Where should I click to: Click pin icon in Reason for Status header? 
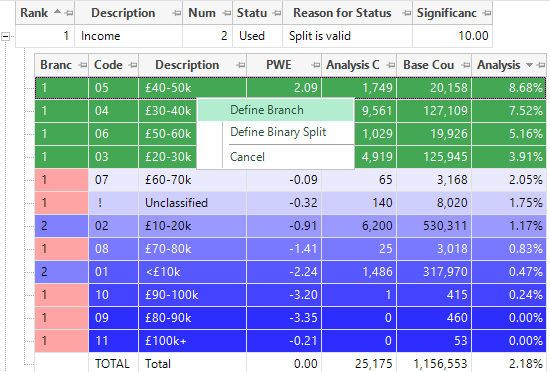pos(406,13)
